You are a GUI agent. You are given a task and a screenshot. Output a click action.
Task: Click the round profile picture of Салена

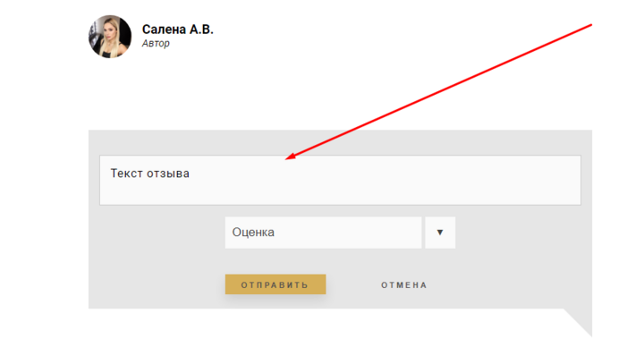pyautogui.click(x=110, y=37)
